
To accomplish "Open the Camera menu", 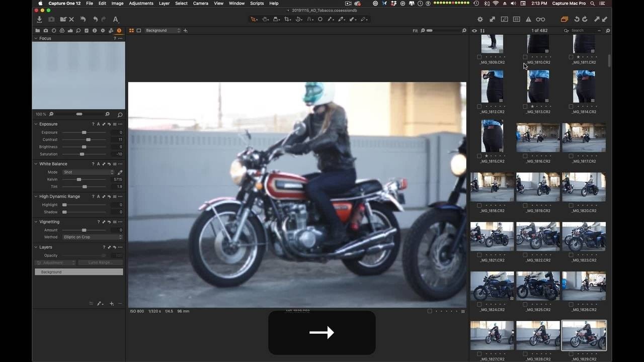I will [200, 3].
